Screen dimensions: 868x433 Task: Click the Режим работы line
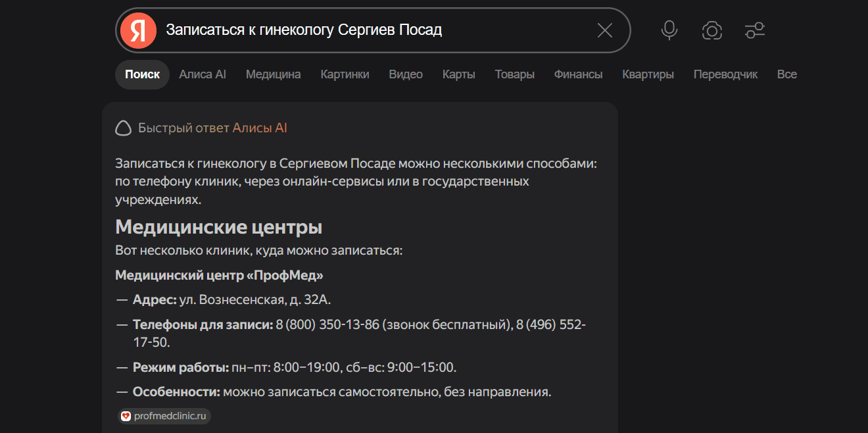click(295, 367)
